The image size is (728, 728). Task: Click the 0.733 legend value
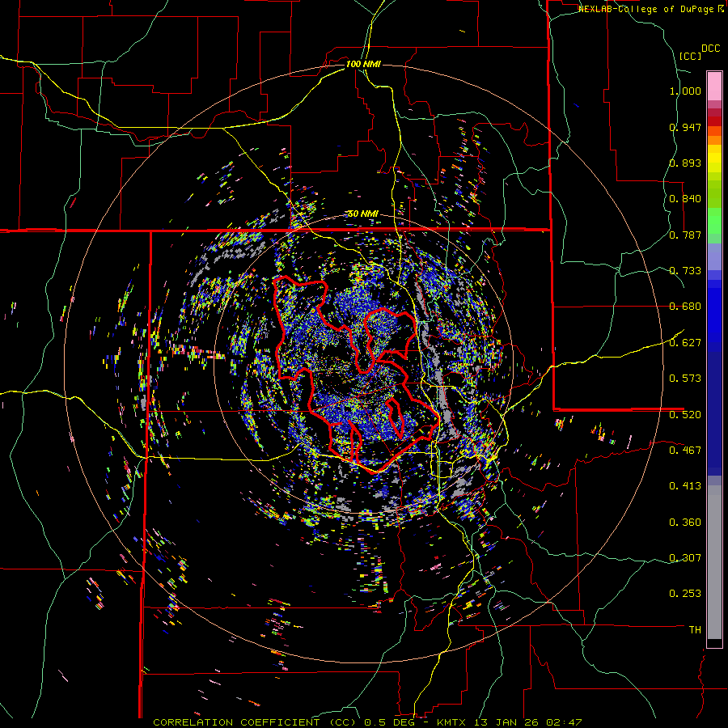(685, 271)
